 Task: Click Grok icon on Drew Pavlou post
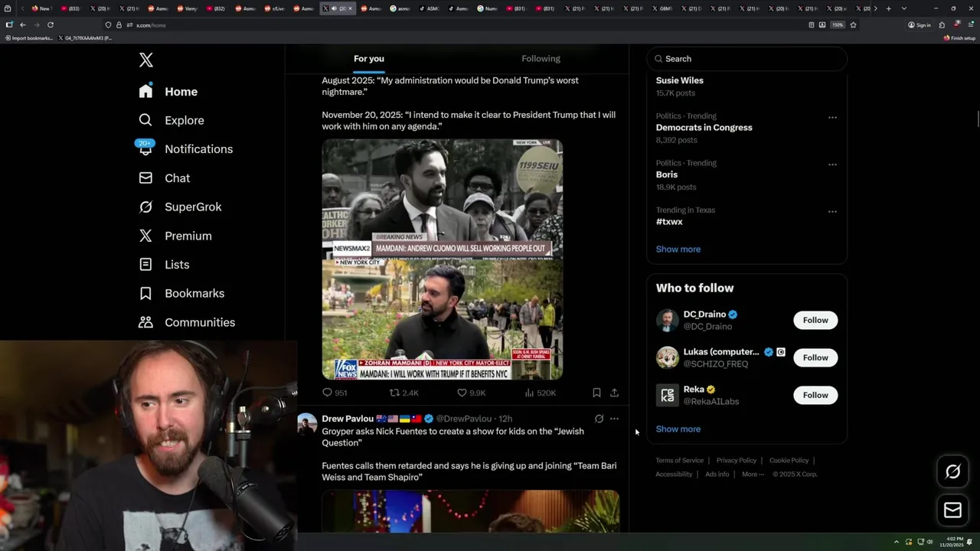599,419
